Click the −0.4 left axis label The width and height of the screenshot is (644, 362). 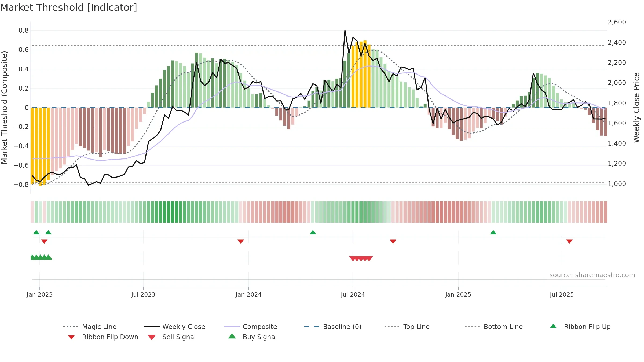pos(21,146)
